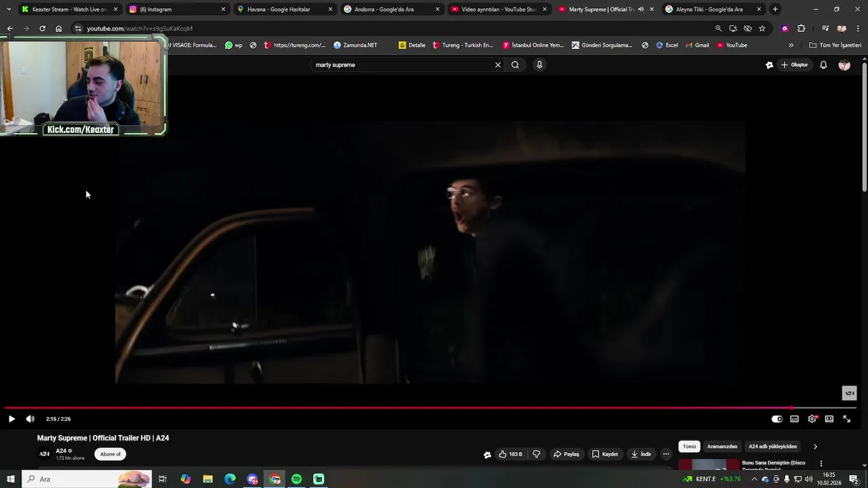Open the Tüm Yer İşaretleri folder
The width and height of the screenshot is (868, 488).
[835, 45]
